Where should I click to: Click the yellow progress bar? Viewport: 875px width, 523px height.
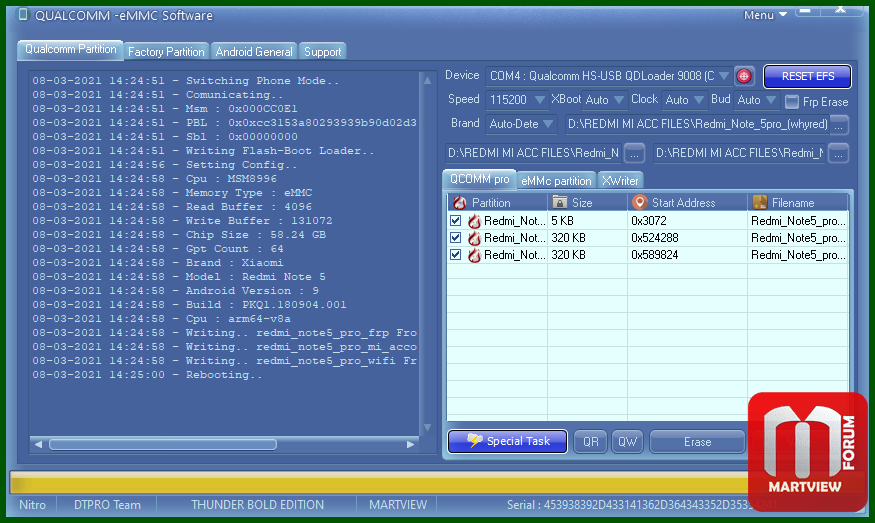(378, 482)
